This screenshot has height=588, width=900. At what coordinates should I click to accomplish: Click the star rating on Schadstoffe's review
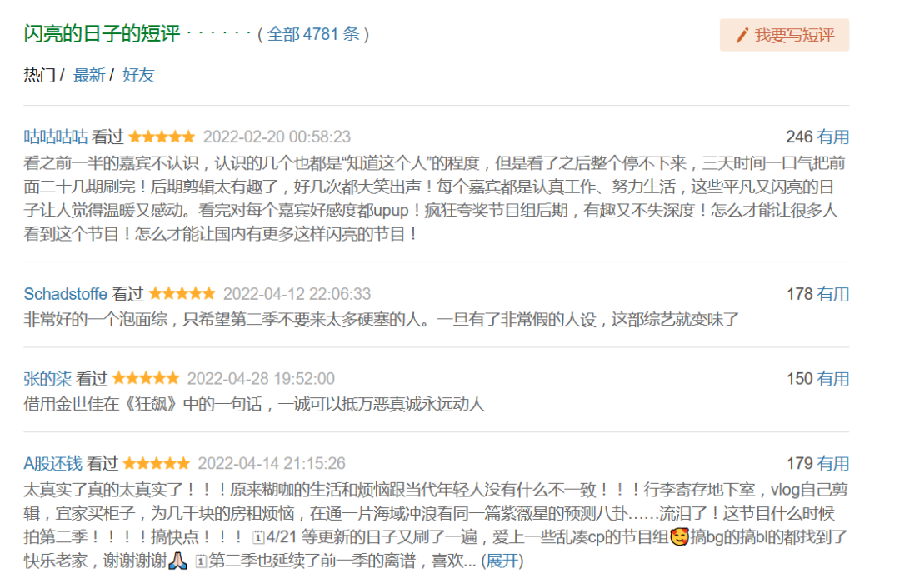tap(182, 294)
